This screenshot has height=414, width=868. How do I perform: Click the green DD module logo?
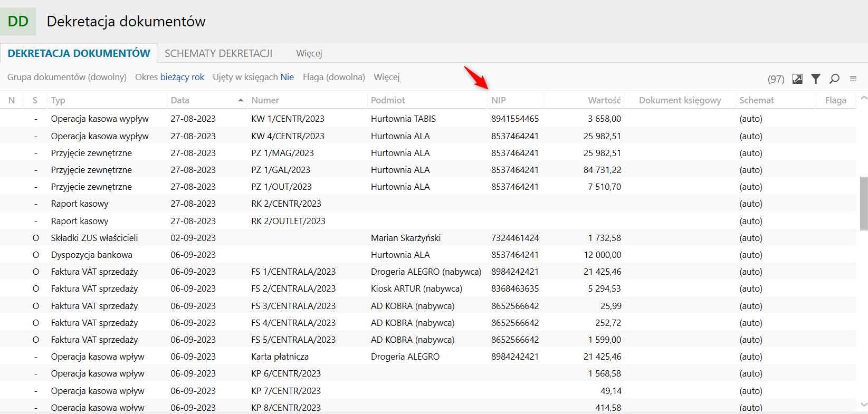pos(18,22)
